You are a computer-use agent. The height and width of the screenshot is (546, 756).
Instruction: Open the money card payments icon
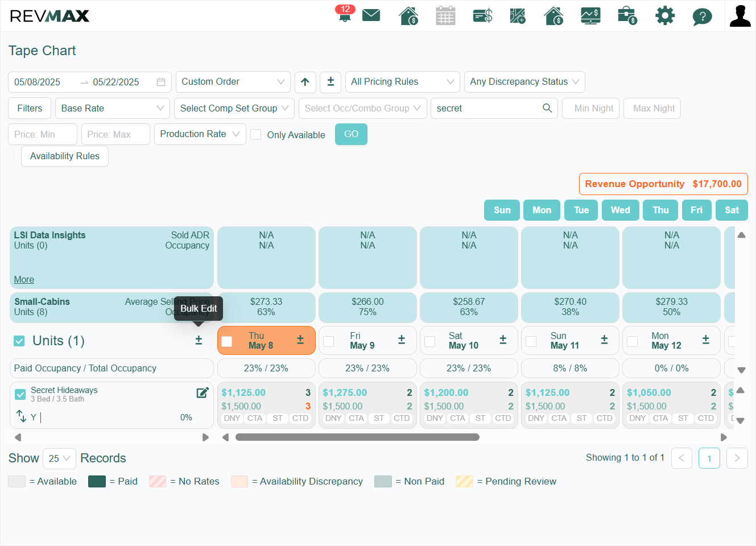tap(482, 15)
